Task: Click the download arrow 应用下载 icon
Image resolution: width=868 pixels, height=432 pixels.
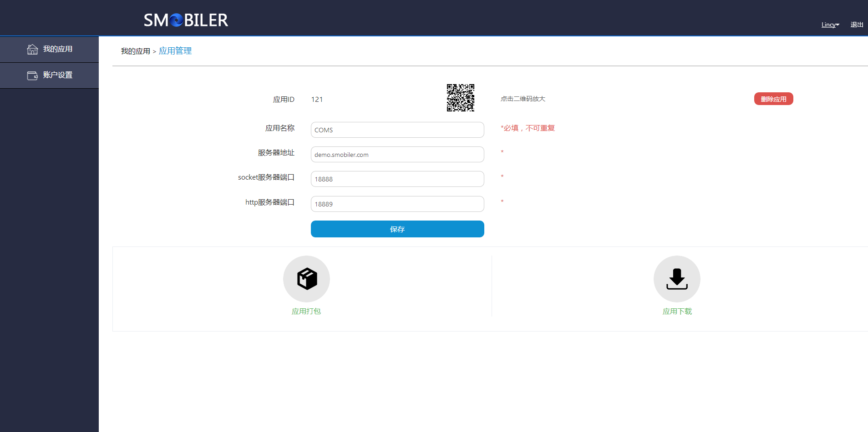Action: click(677, 279)
